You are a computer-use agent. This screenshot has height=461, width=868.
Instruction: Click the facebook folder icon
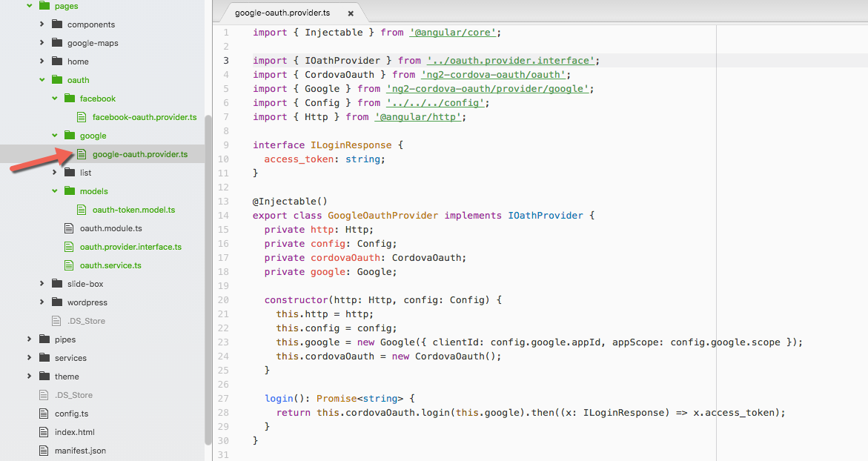(70, 98)
